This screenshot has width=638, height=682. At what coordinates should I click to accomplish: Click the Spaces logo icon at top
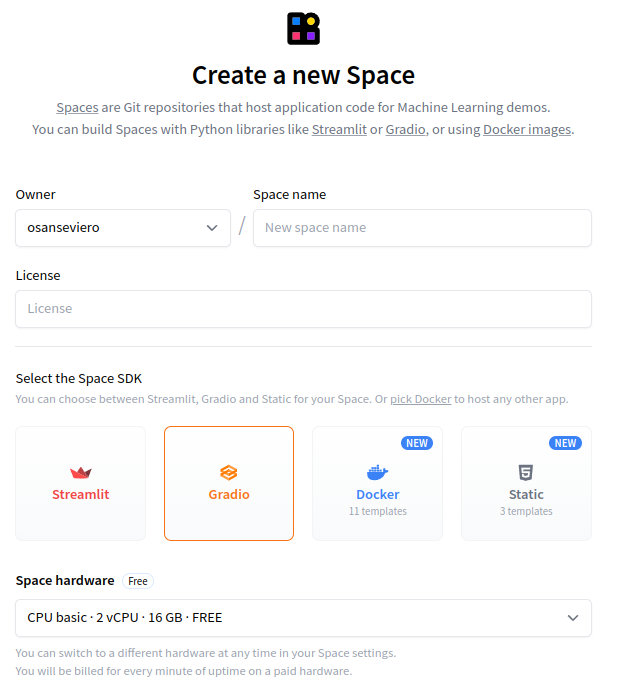(302, 28)
